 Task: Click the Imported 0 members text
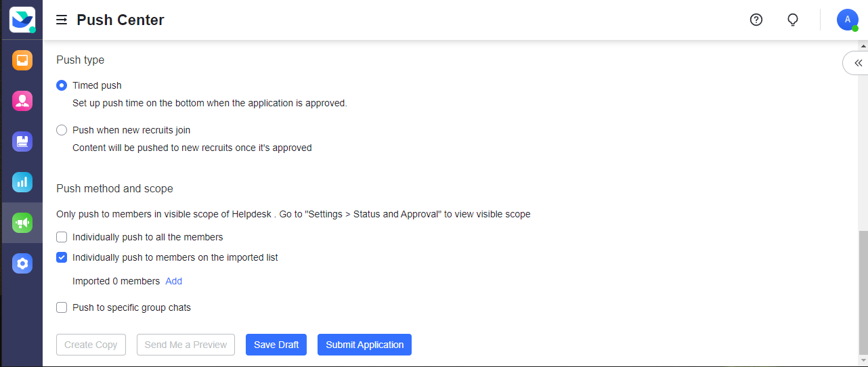click(x=116, y=281)
